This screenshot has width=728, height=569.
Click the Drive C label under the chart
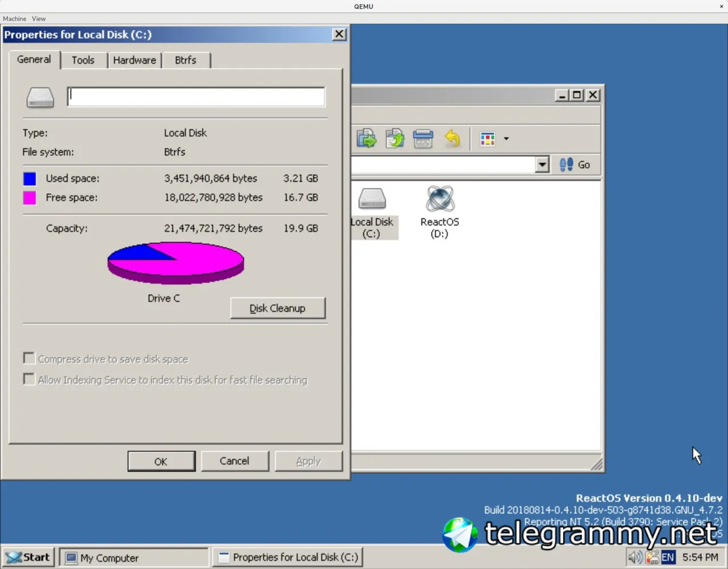pos(164,298)
